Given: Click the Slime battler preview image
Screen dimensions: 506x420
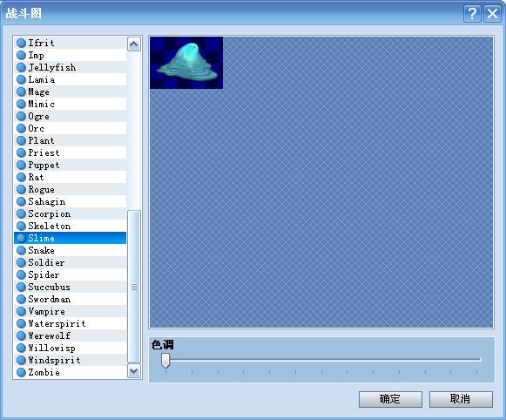Looking at the screenshot, I should tap(186, 63).
